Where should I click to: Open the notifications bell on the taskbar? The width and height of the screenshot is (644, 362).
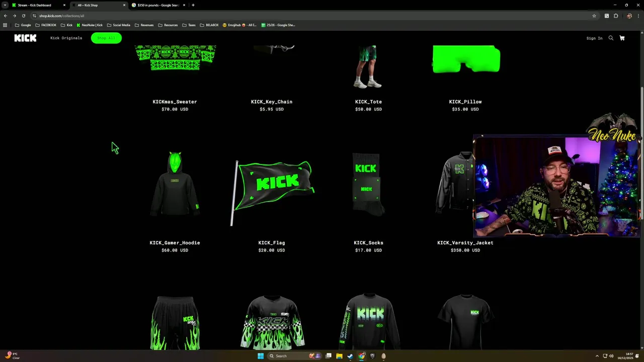click(637, 356)
